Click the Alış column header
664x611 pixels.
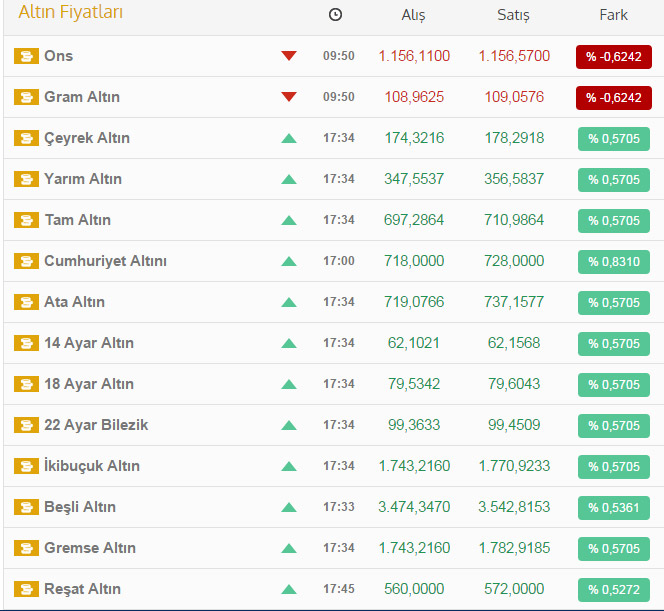414,15
